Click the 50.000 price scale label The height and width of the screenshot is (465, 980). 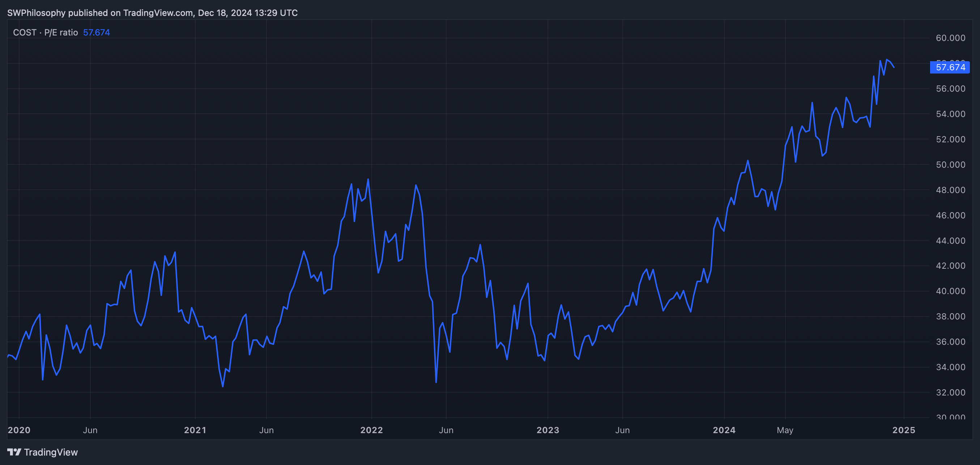[x=950, y=164]
